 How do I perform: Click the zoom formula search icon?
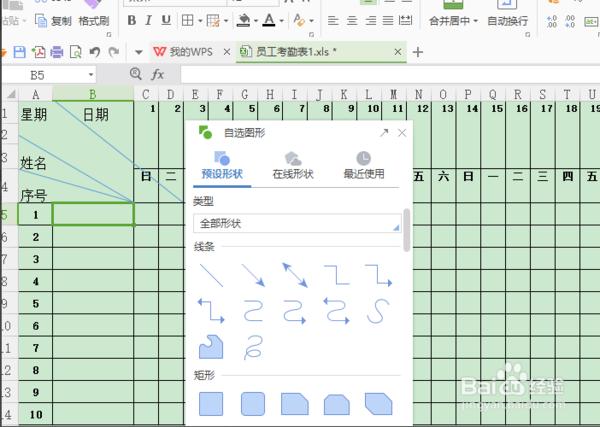(x=135, y=73)
